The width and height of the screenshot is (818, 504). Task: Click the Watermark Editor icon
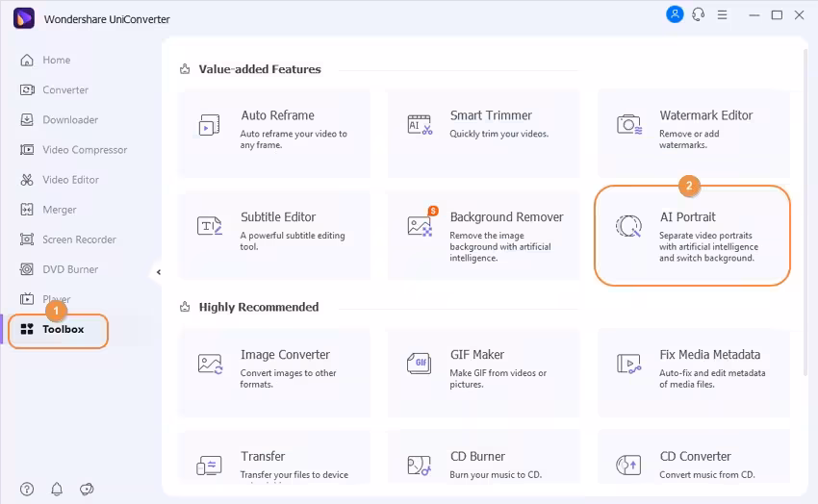tap(629, 124)
